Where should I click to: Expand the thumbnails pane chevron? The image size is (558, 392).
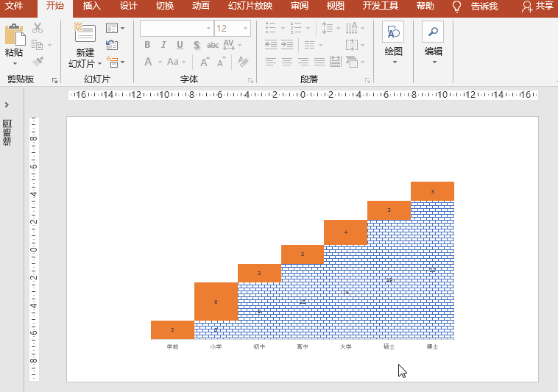(x=7, y=105)
